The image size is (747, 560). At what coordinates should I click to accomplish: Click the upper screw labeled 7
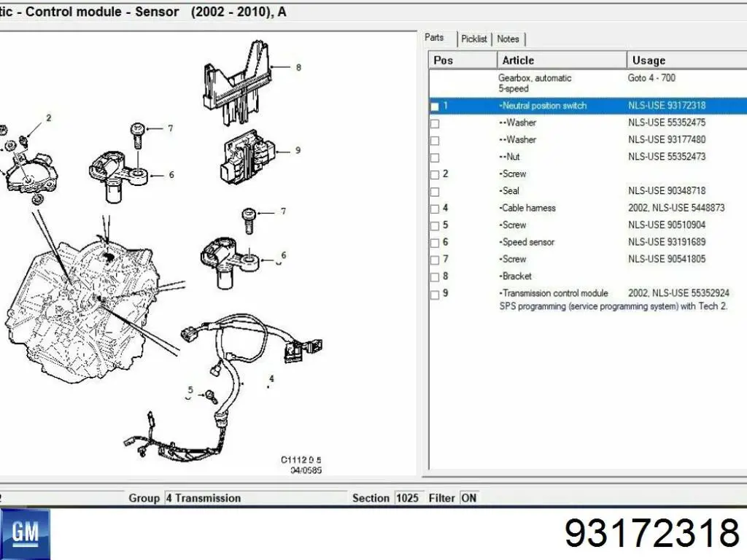click(137, 135)
